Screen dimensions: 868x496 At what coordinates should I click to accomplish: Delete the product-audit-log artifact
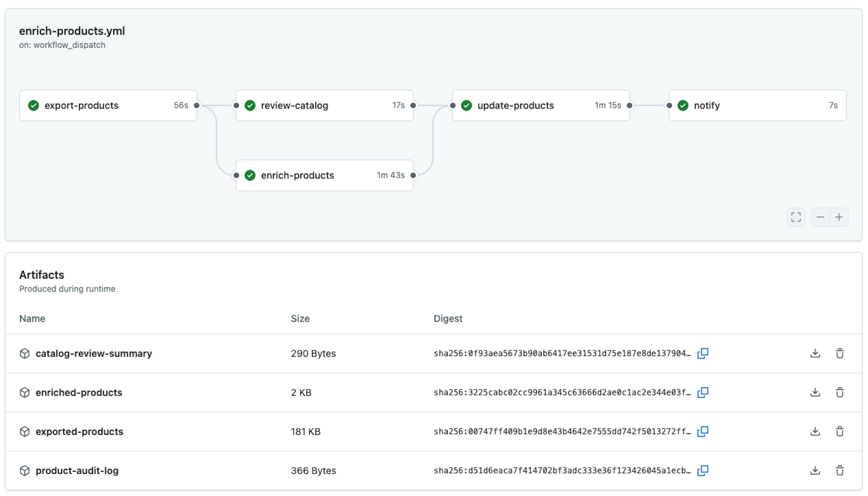pyautogui.click(x=839, y=470)
